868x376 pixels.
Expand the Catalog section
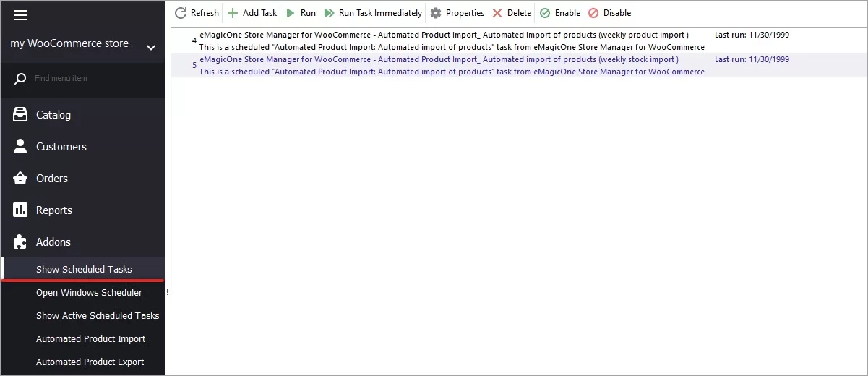tap(53, 115)
